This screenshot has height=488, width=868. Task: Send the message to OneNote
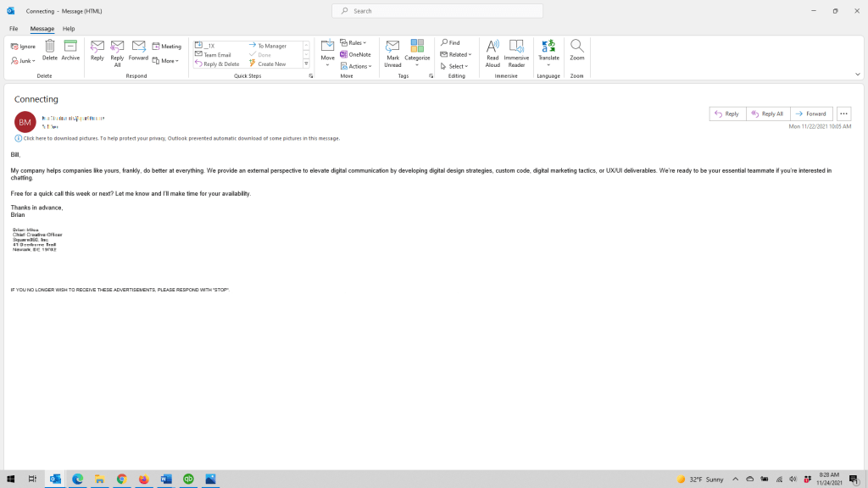[355, 54]
